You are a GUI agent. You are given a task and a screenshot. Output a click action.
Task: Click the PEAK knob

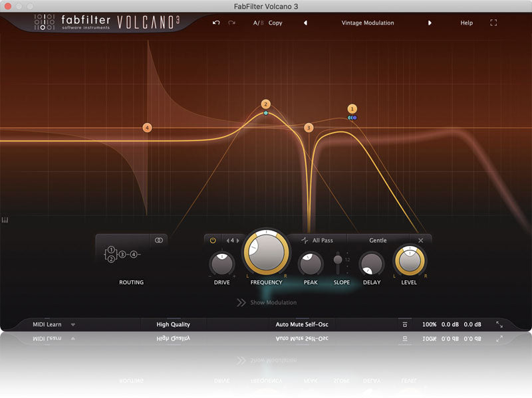[x=311, y=264]
